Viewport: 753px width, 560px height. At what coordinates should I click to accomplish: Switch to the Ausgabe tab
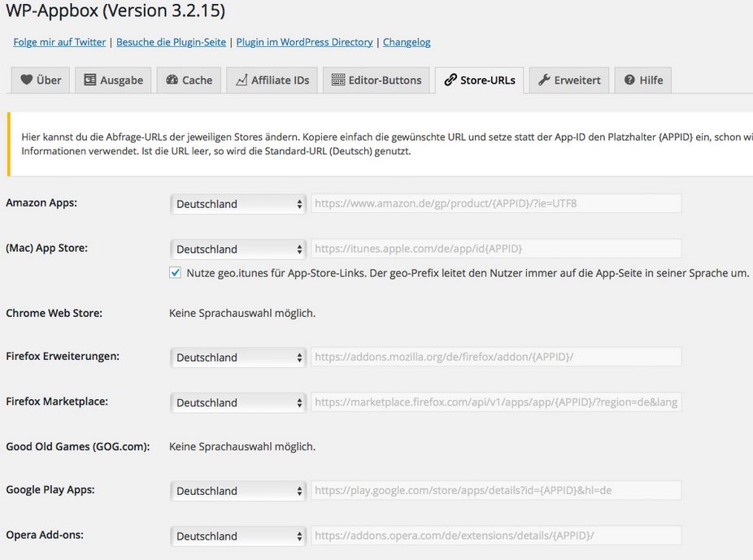tap(113, 80)
